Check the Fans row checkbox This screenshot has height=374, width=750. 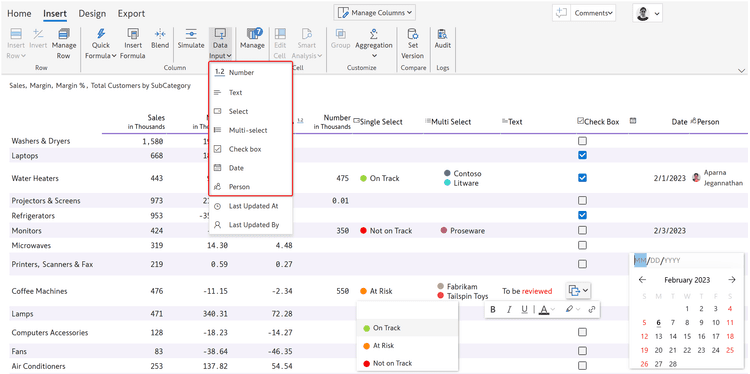582,351
